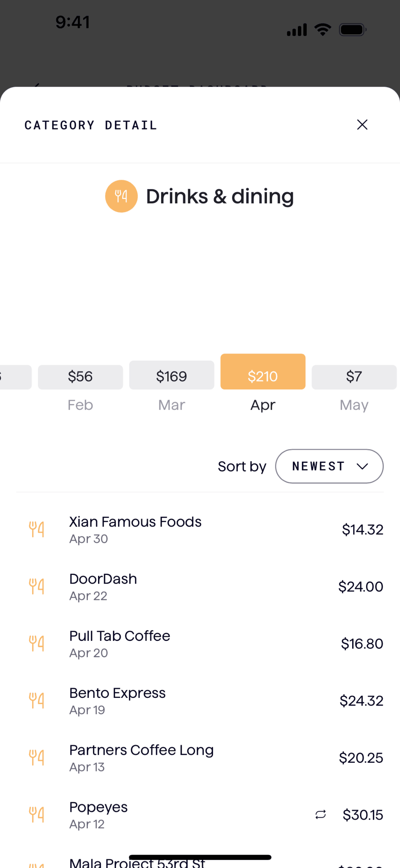Select the highlighted Apr $210 bar
The image size is (400, 868).
click(x=263, y=371)
